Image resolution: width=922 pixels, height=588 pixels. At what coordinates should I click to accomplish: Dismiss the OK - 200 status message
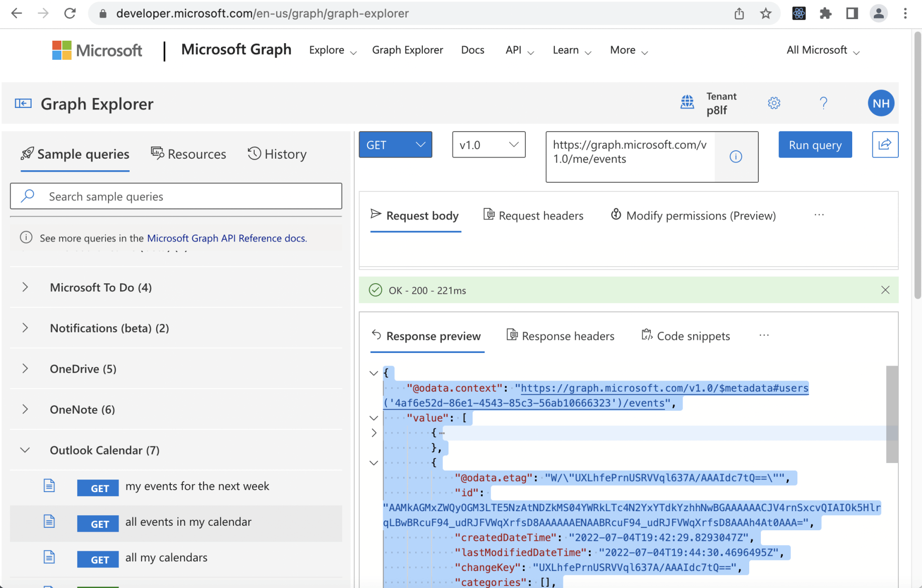885,290
